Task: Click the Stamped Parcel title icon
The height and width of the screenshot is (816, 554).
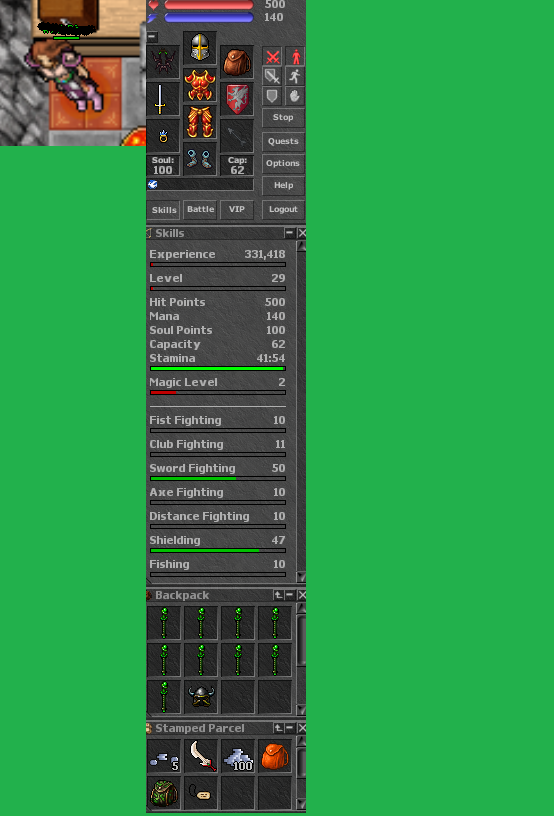Action: (x=149, y=728)
